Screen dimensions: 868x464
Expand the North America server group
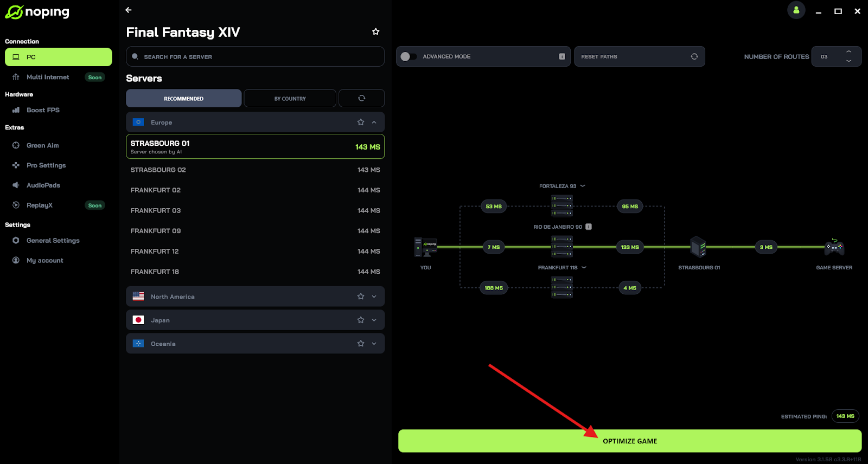(x=374, y=297)
